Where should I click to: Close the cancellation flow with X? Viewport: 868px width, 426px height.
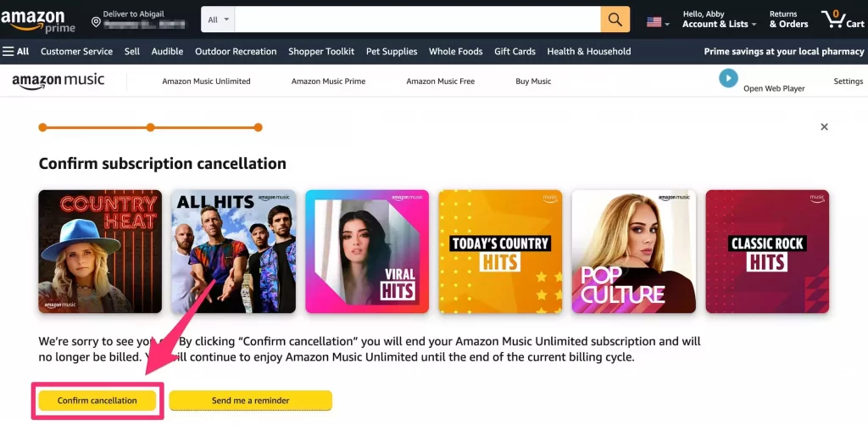tap(824, 126)
